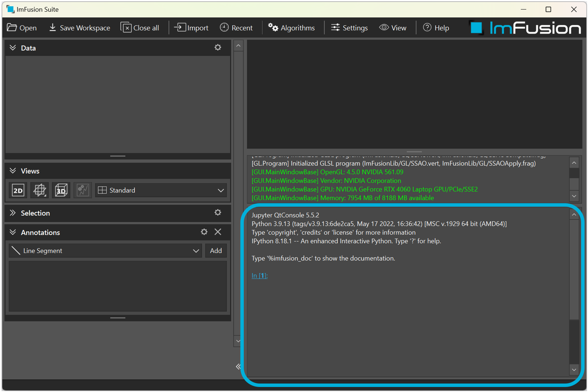Screen dimensions: 588x392
Task: Click the In [1]: console prompt
Action: (x=259, y=276)
